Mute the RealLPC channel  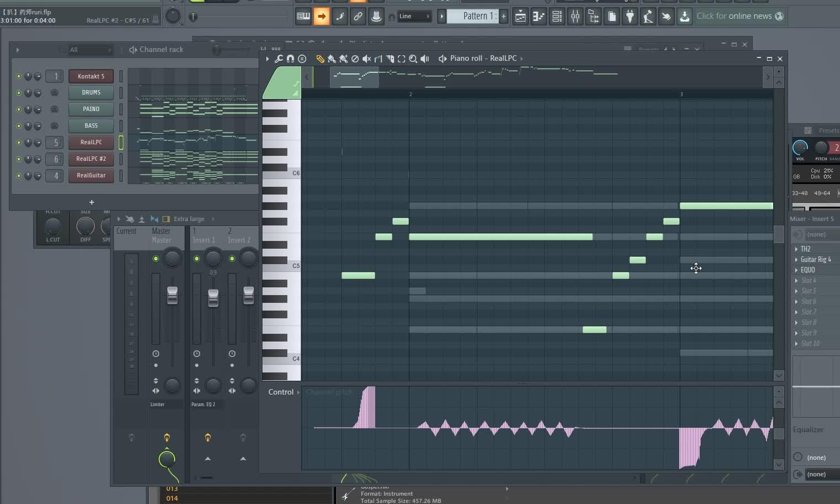[x=19, y=143]
